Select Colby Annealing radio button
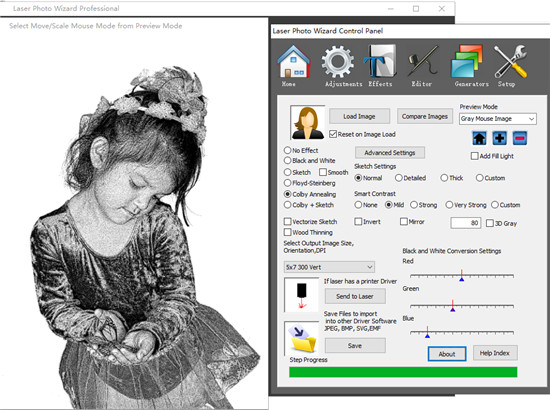The height and width of the screenshot is (410, 550). coord(288,194)
